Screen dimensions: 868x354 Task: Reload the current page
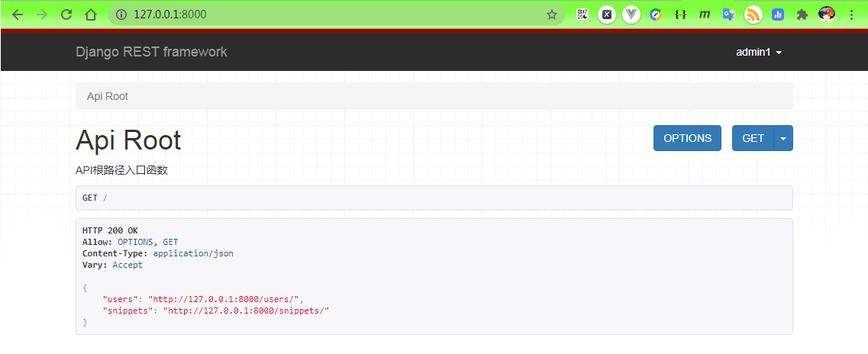click(66, 15)
